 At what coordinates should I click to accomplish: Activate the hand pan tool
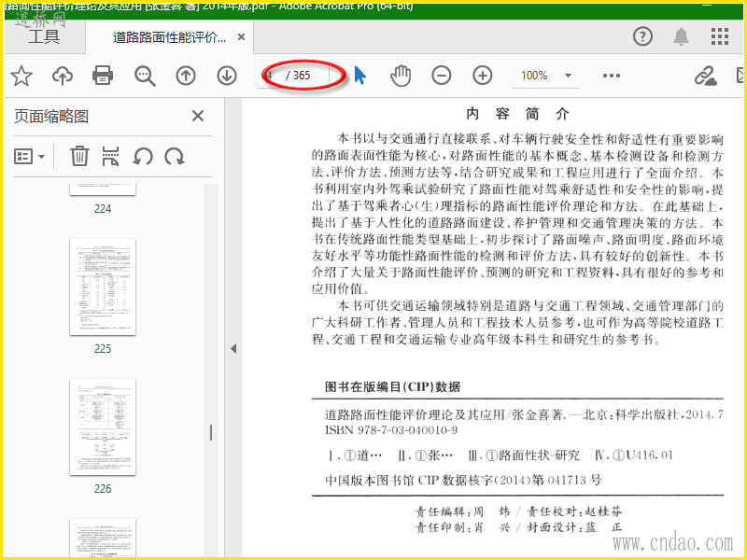pos(401,76)
